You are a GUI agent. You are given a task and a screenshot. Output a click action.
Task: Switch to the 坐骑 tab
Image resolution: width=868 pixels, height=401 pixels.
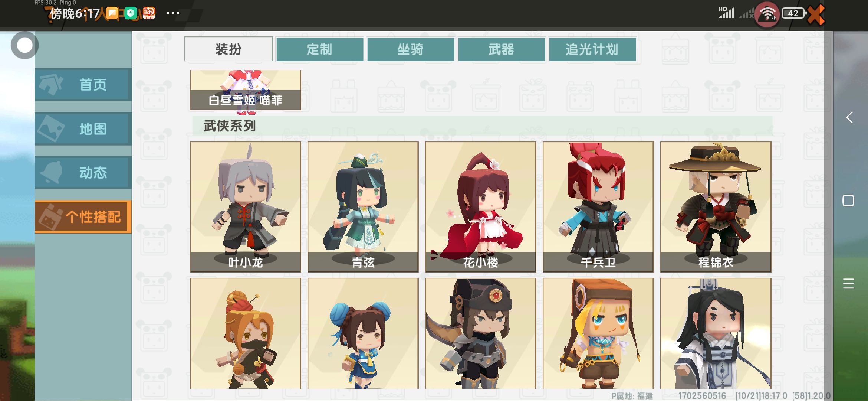[410, 49]
